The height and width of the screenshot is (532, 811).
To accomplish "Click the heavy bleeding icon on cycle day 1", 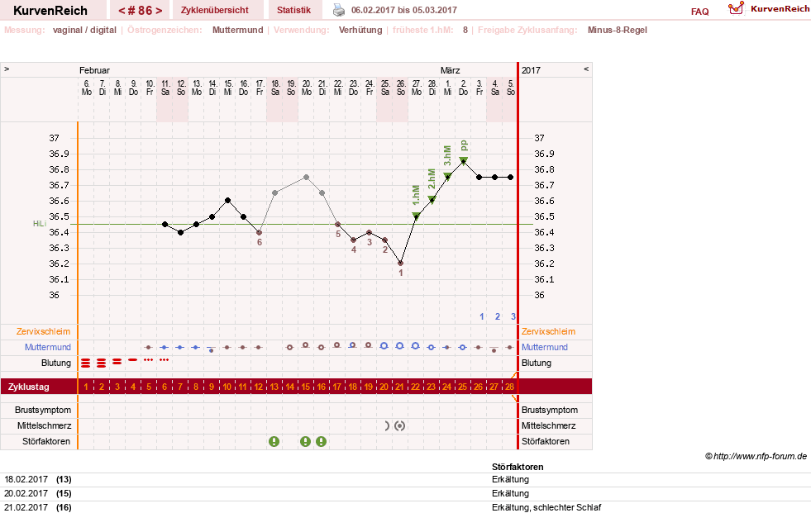I will pyautogui.click(x=86, y=363).
